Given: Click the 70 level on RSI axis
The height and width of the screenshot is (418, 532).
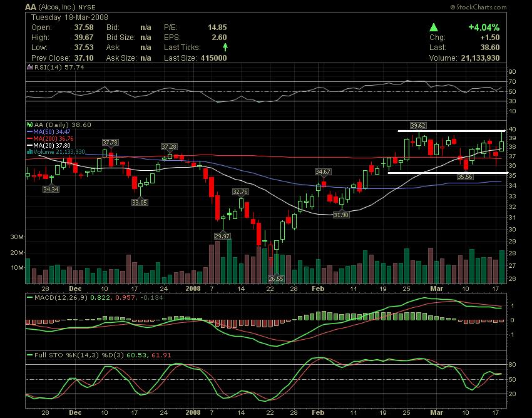Looking at the screenshot, I should (x=513, y=82).
